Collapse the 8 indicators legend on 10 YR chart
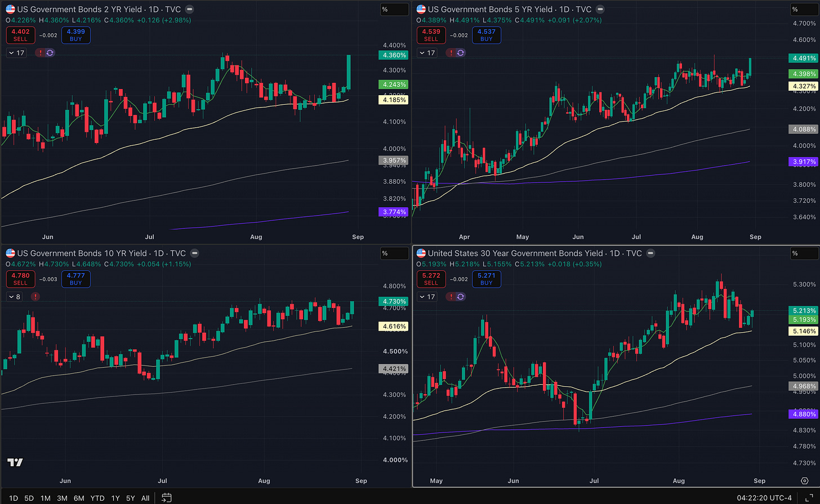Viewport: 820px width, 504px height. point(14,297)
